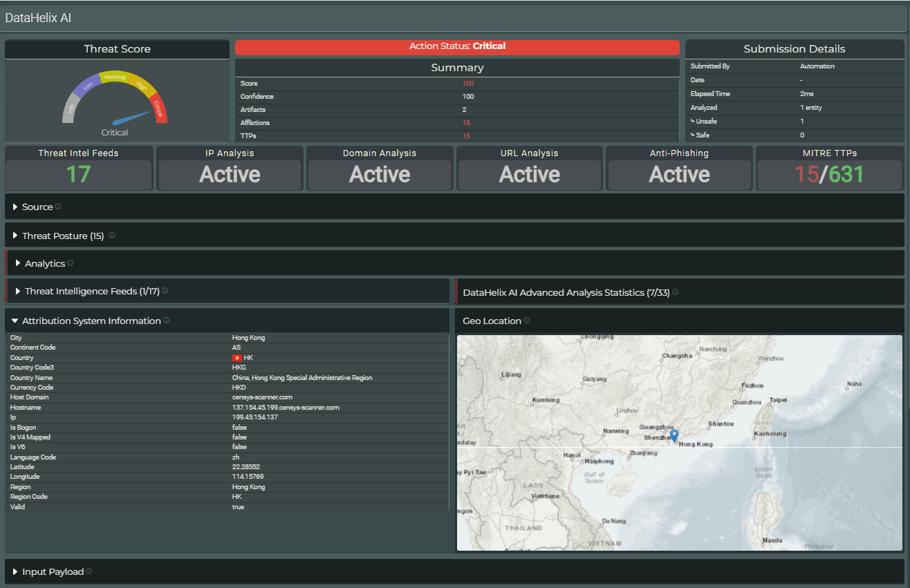The image size is (910, 588).
Task: Click the blue map pin at Hong Kong
Action: pyautogui.click(x=675, y=435)
